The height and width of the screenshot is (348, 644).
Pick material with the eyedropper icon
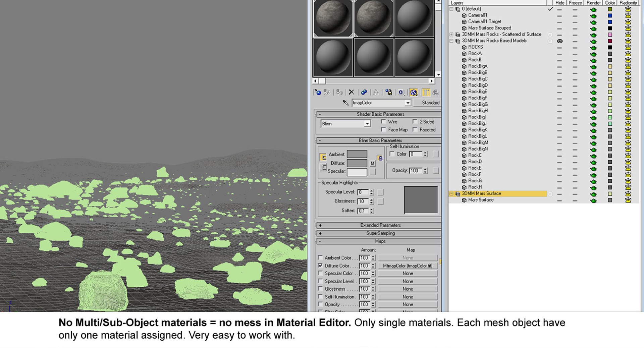tap(345, 103)
